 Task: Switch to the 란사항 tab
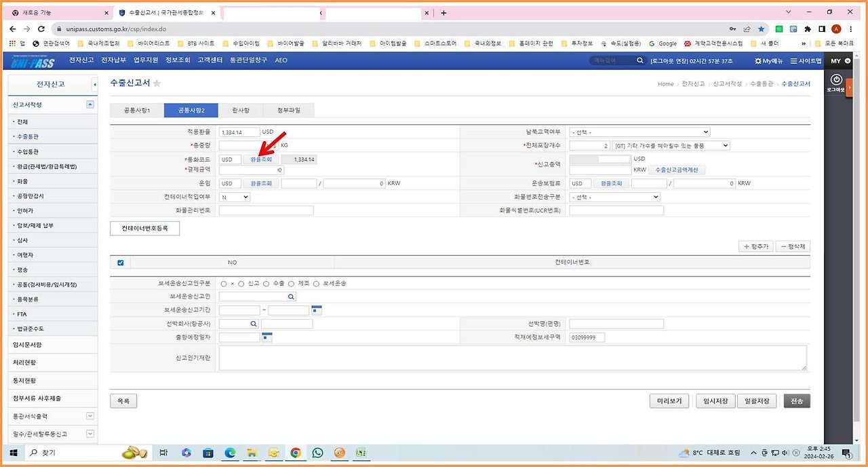point(241,110)
